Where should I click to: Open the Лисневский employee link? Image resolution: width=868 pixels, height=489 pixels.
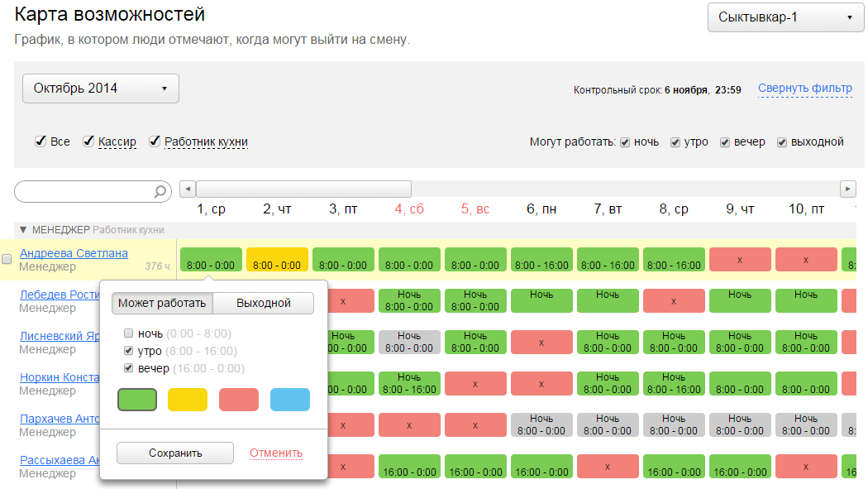point(60,336)
